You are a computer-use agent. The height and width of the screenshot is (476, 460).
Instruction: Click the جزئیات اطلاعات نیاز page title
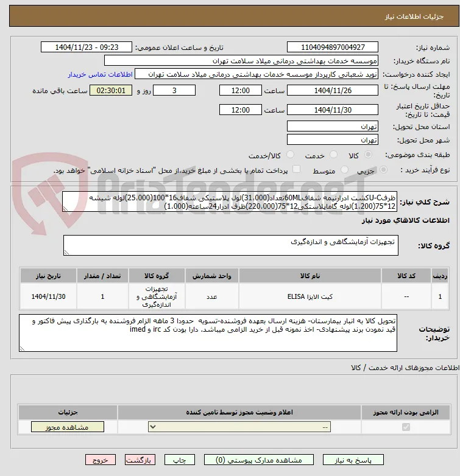[x=414, y=16]
